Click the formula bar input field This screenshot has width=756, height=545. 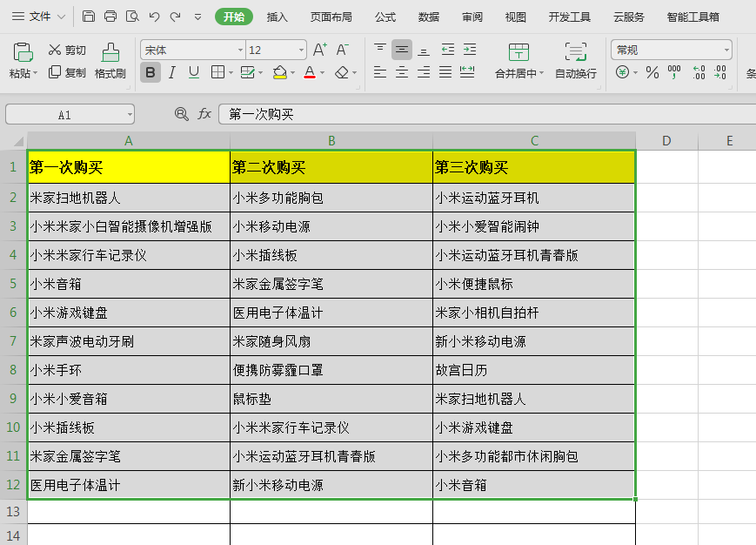coord(487,114)
